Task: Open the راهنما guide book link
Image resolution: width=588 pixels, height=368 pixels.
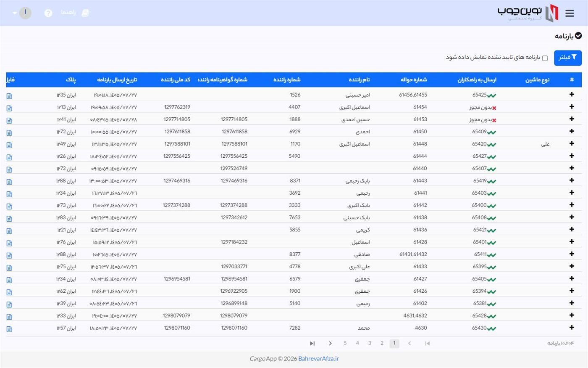Action: pyautogui.click(x=75, y=13)
